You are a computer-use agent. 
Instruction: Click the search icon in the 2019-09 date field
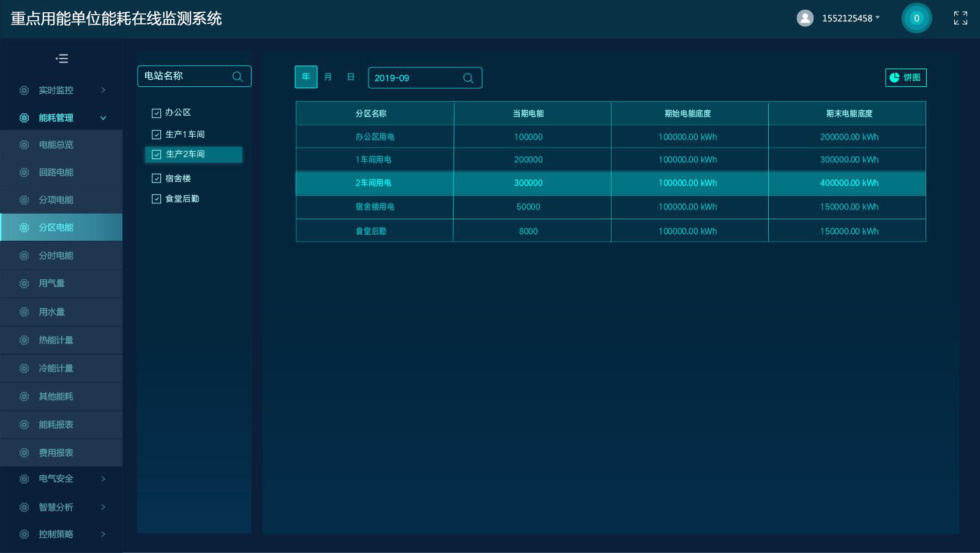pyautogui.click(x=468, y=78)
